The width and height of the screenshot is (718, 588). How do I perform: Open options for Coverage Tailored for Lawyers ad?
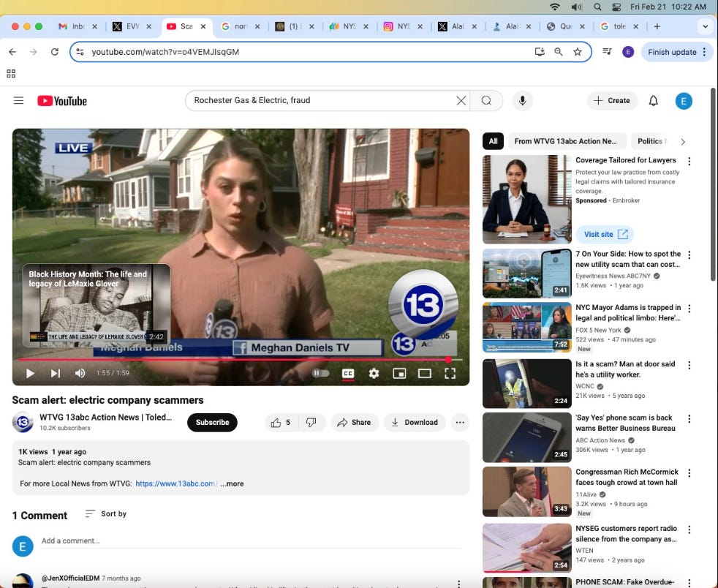689,161
